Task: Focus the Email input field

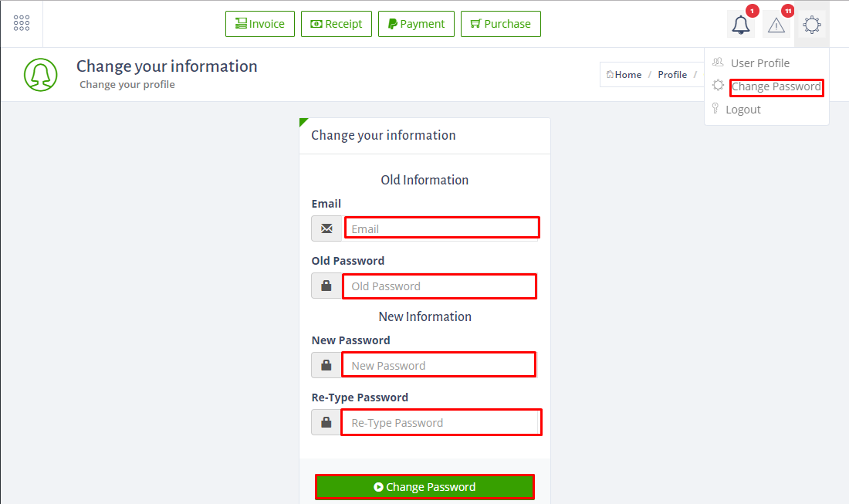Action: 441,228
